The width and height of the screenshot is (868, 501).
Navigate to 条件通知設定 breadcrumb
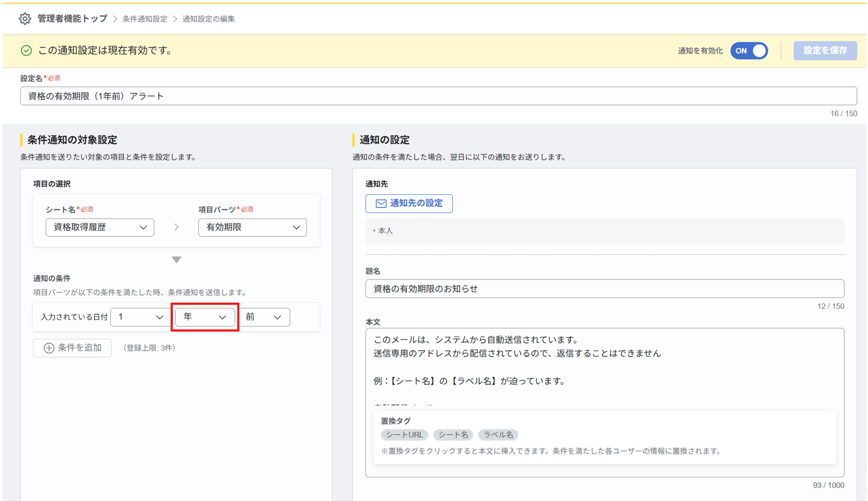[145, 19]
